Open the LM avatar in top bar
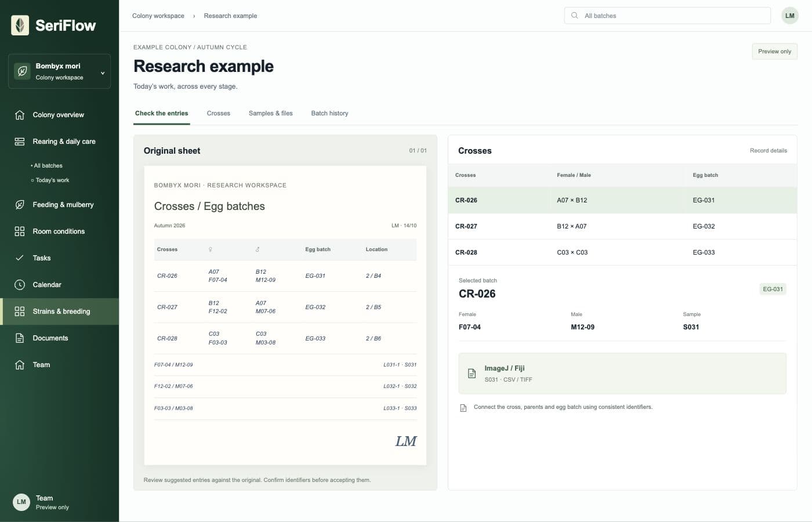 coord(790,16)
